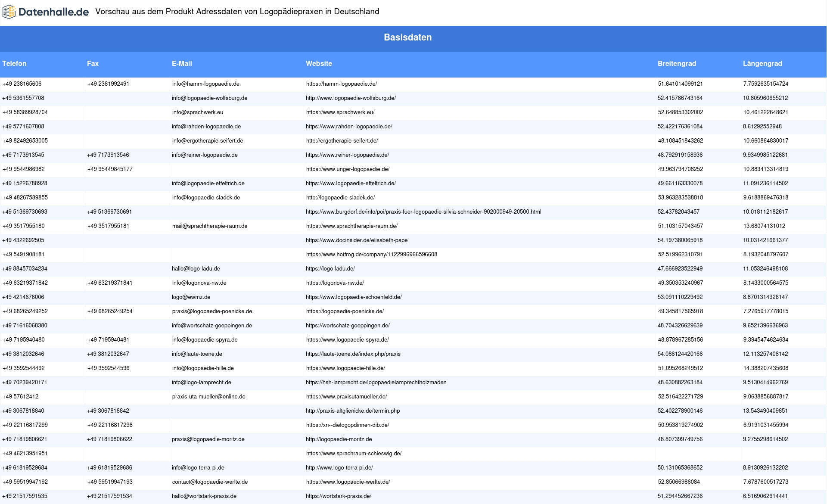Open praxis-altglienicke.de termin.php URL
This screenshot has width=827, height=504.
353,411
